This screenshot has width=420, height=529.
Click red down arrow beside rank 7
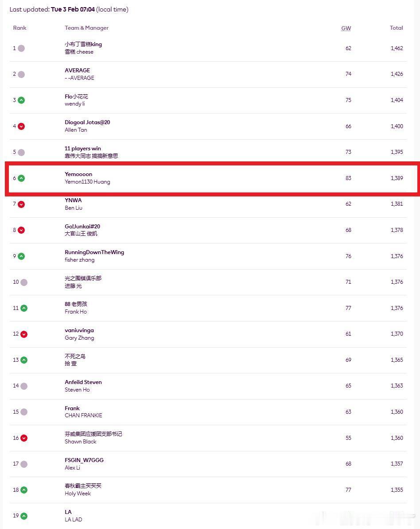coord(21,204)
